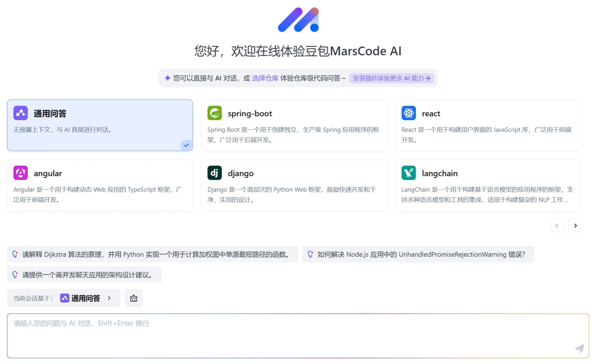The width and height of the screenshot is (595, 364).
Task: Select the django repository card
Action: [x=294, y=185]
